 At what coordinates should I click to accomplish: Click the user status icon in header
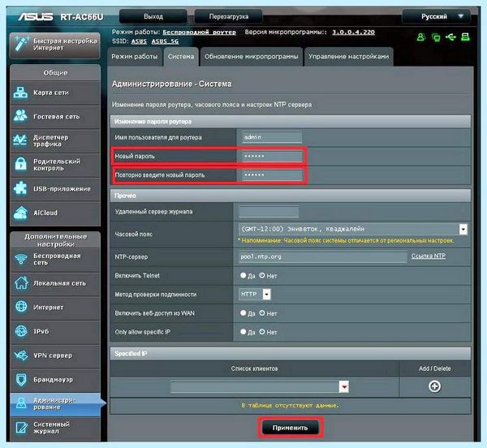420,37
